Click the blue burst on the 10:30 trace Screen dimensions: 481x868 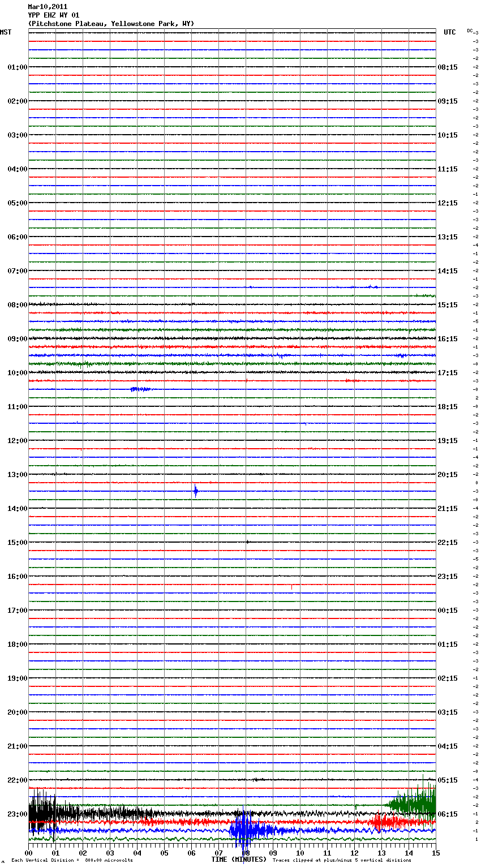coord(140,389)
